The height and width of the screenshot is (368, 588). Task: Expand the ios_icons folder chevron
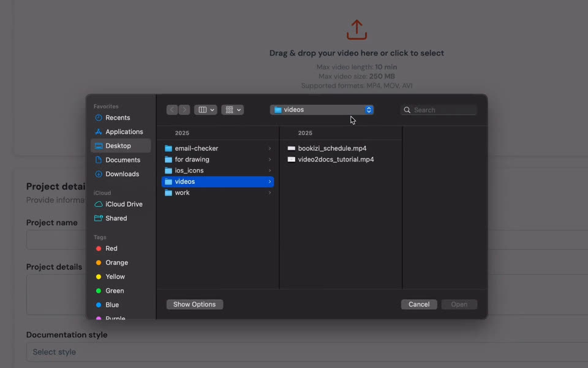(x=269, y=171)
